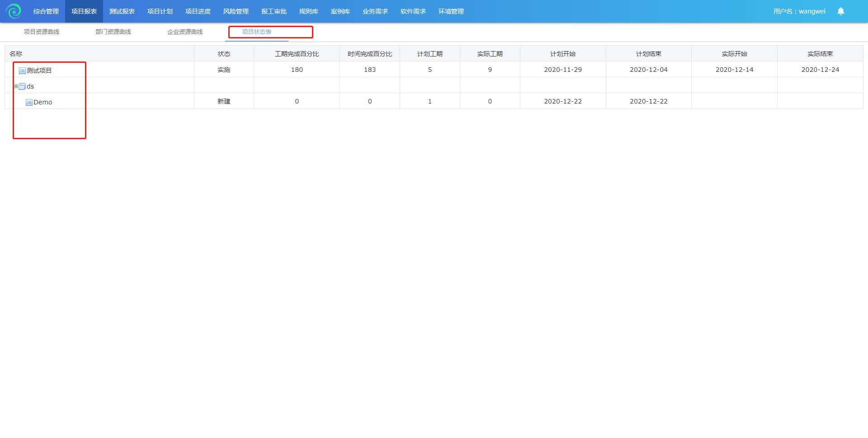Open the 规则库 menu
The image size is (868, 438).
pyautogui.click(x=309, y=11)
